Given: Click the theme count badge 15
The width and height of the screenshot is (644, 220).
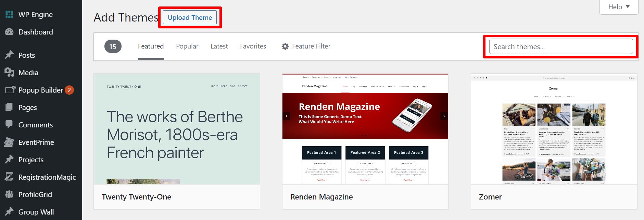Looking at the screenshot, I should click(x=113, y=46).
